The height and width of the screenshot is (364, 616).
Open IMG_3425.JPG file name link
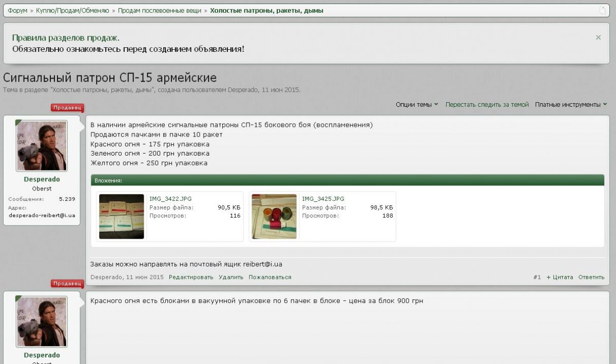[x=323, y=199]
